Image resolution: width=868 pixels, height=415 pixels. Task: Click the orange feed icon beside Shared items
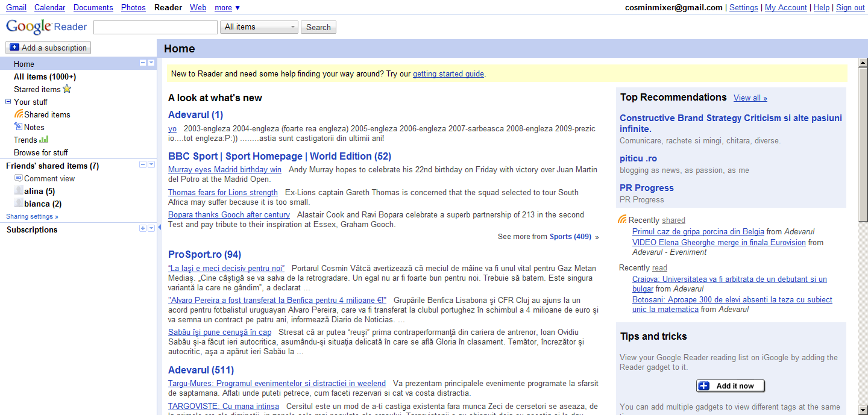tap(19, 114)
